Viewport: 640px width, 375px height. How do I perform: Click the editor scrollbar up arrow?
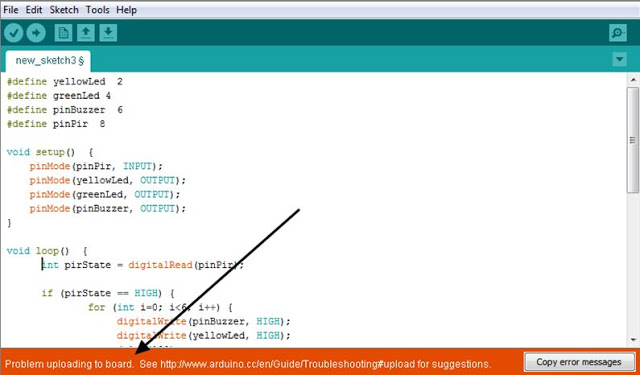click(633, 80)
